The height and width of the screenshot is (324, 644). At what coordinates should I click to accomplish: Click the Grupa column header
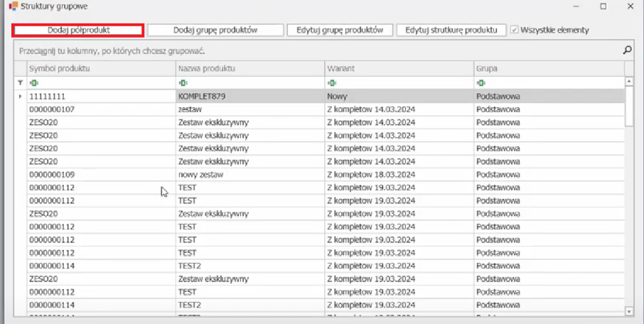547,69
